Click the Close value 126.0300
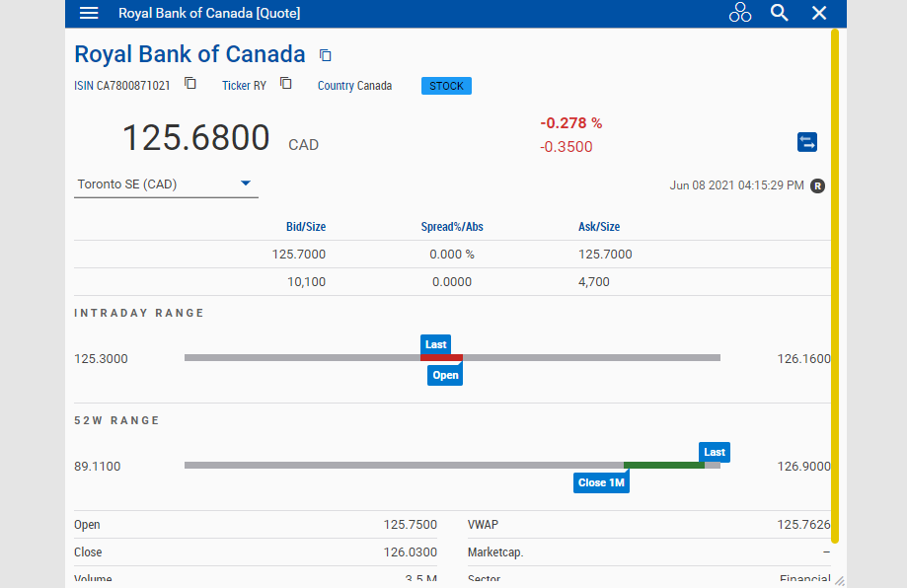The width and height of the screenshot is (907, 588). point(411,552)
